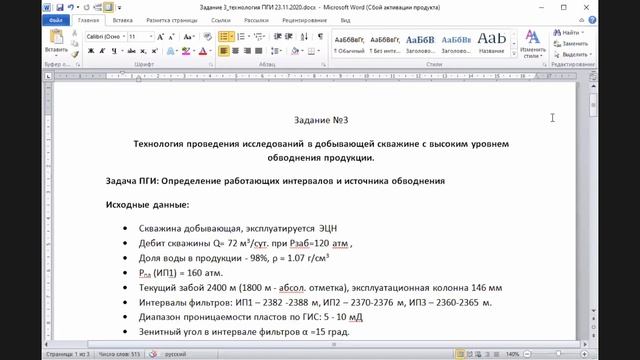The height and width of the screenshot is (360, 640).
Task: Click the Выделить (Select) button
Action: 573,54
